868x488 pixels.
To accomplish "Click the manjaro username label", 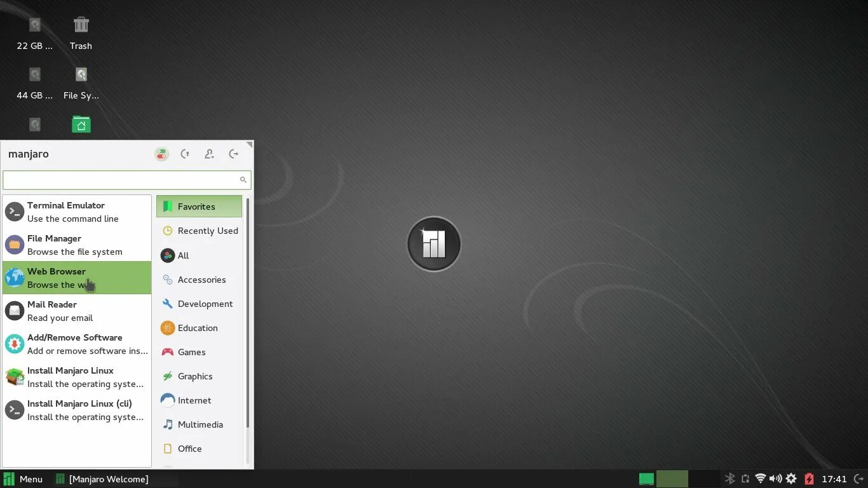I will 29,154.
